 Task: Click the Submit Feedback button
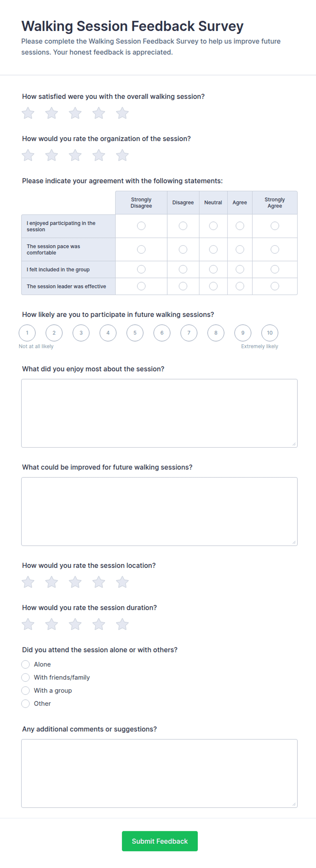(x=160, y=841)
